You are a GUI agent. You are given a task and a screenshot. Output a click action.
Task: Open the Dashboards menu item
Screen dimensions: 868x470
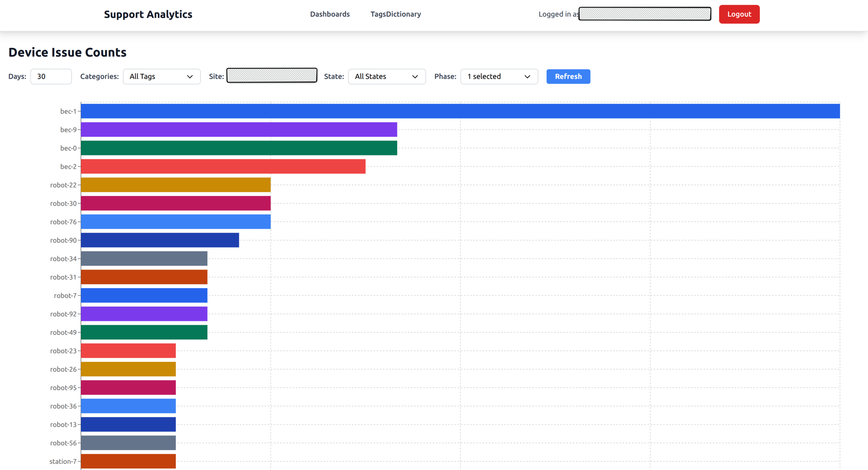tap(330, 14)
